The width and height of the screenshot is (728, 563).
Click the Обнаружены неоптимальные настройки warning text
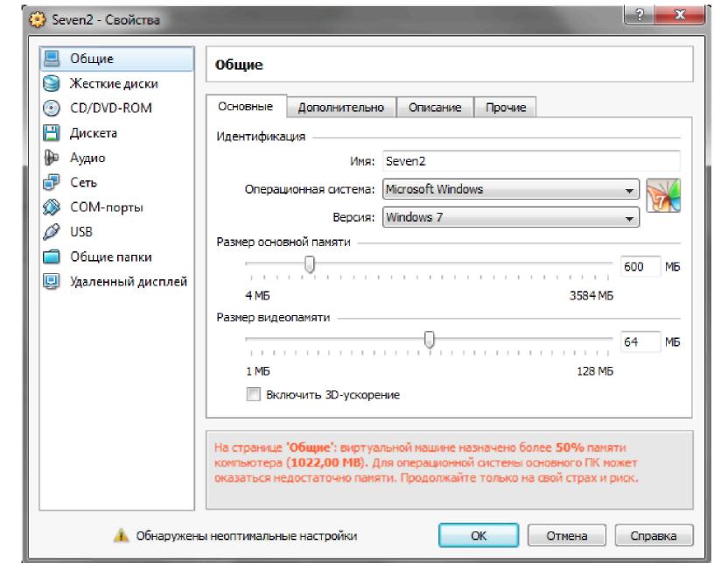(x=247, y=536)
